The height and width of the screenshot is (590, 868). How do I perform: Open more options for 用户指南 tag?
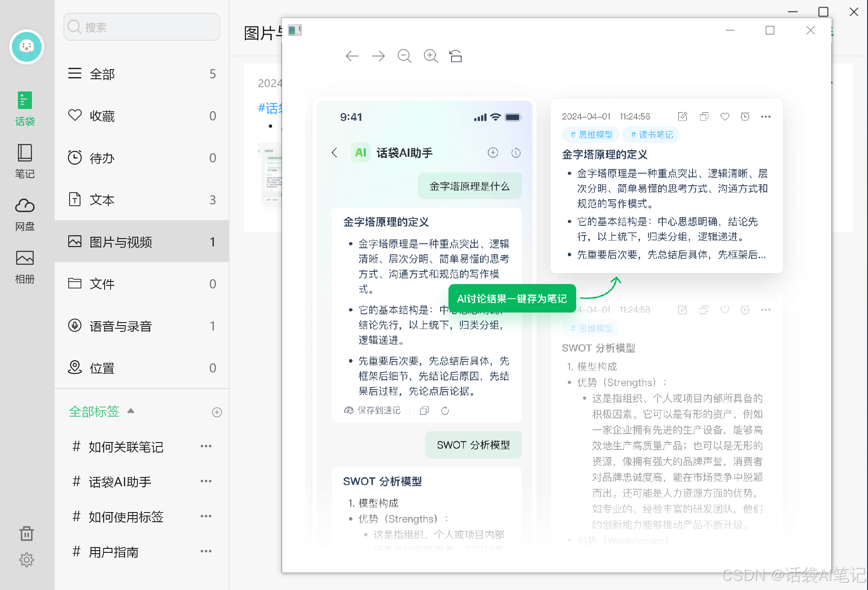(206, 551)
